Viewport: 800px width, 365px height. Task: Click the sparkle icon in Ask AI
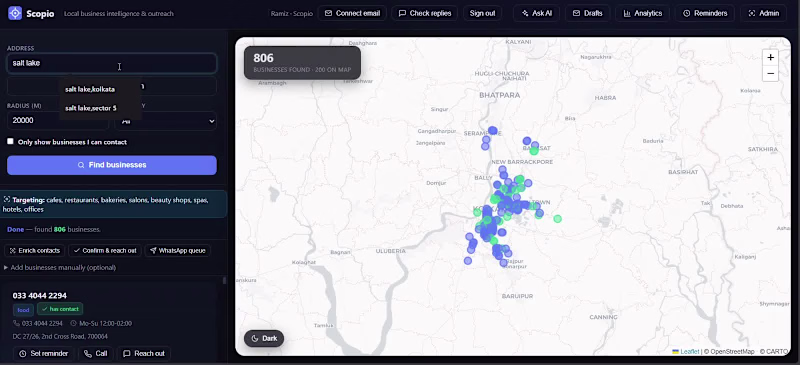click(525, 13)
